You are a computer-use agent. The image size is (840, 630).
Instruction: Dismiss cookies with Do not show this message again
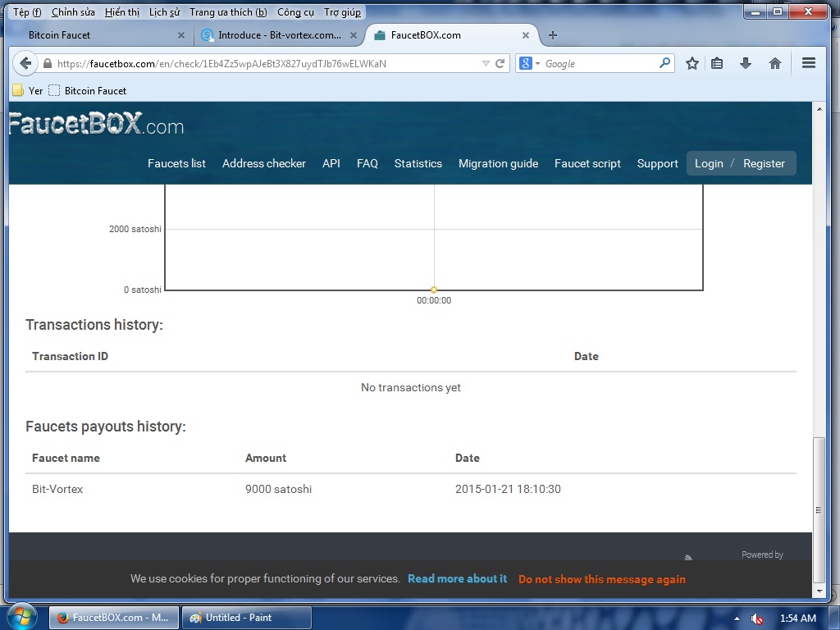click(x=601, y=579)
